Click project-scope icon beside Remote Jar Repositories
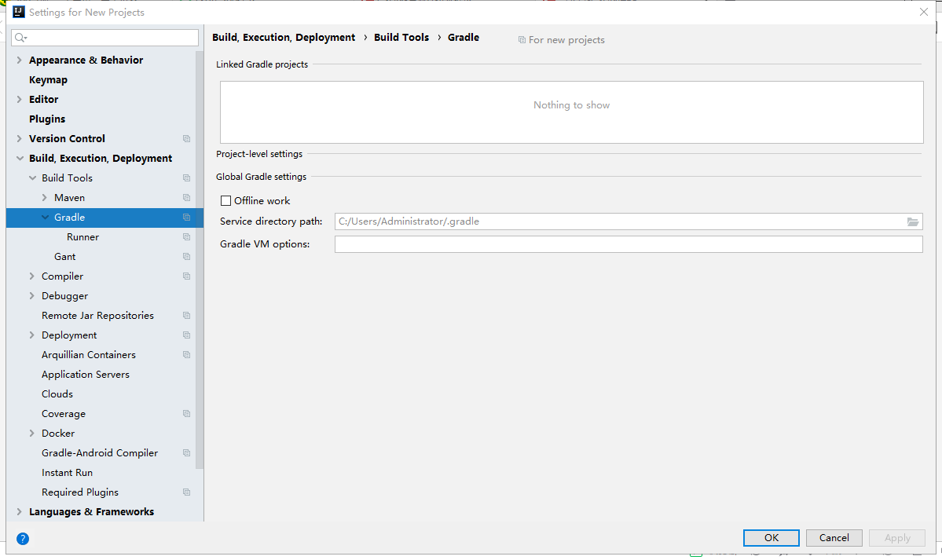 187,316
